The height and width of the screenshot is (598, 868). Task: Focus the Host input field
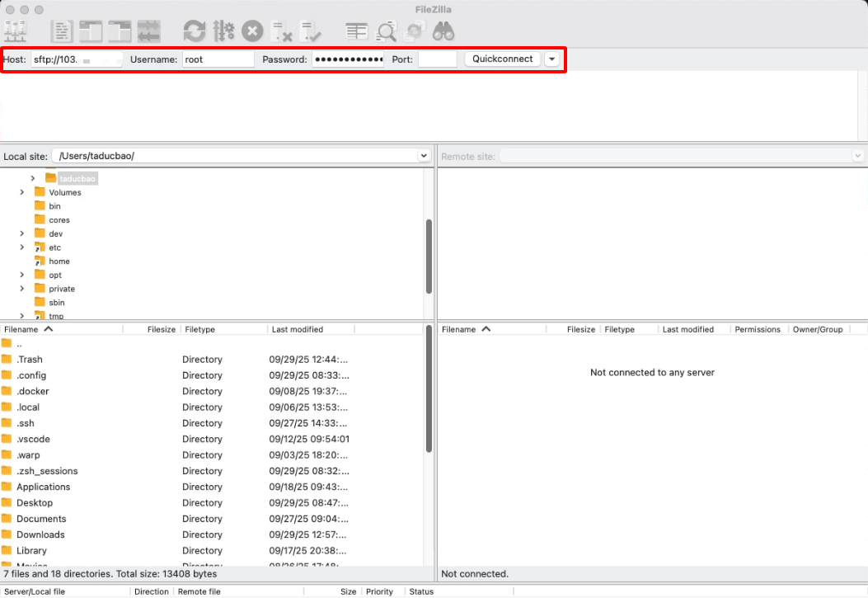click(x=77, y=59)
